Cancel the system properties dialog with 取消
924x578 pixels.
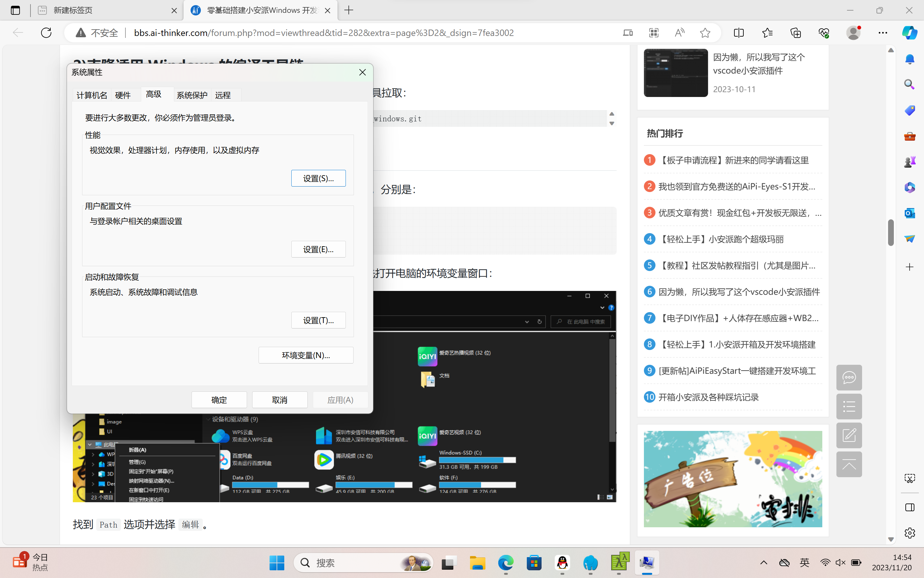tap(280, 400)
